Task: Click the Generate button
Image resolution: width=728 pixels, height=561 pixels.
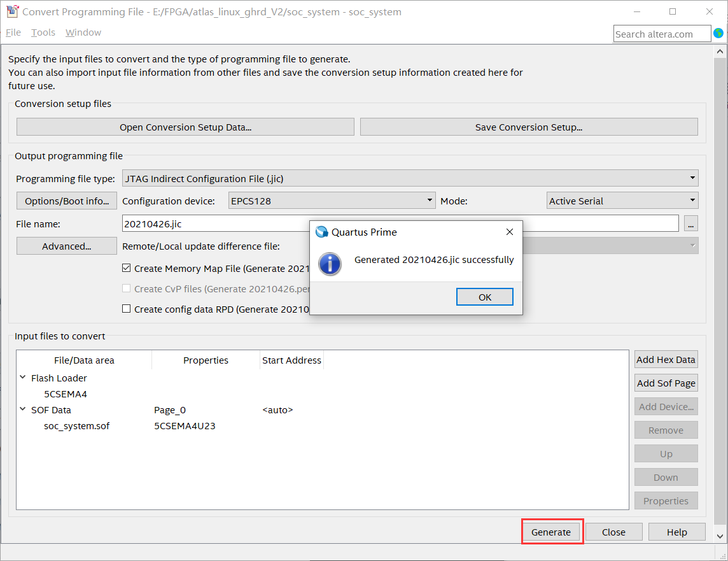Action: coord(551,532)
